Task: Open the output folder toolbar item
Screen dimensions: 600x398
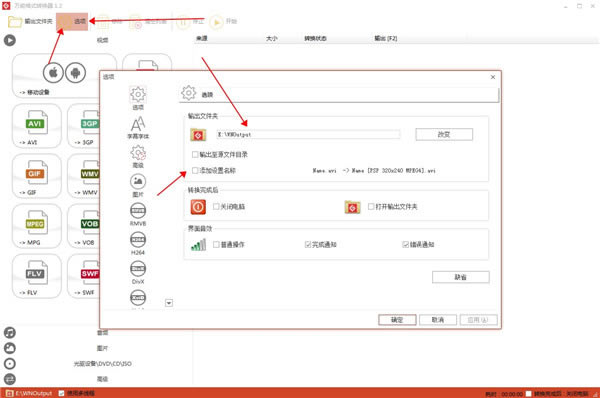Action: [x=30, y=21]
